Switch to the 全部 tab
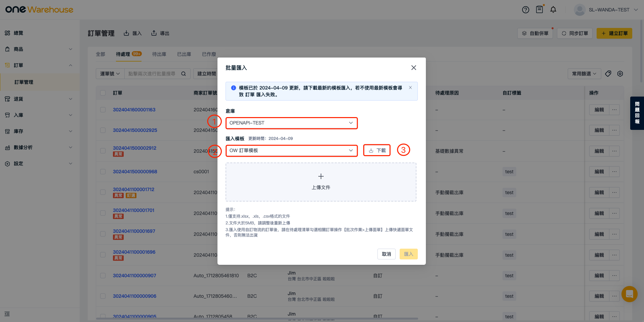Viewport: 644px width, 322px height. pos(100,54)
